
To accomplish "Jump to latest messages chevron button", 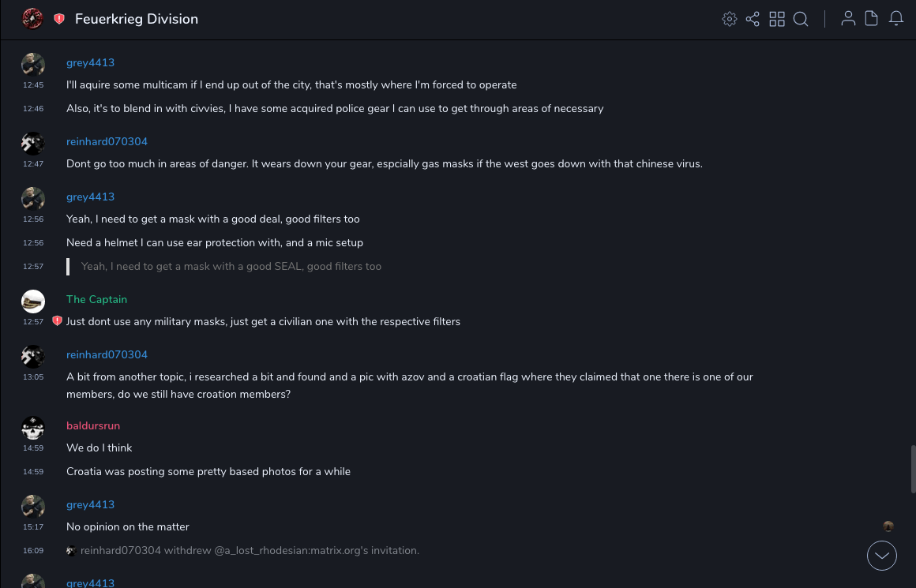I will point(882,556).
